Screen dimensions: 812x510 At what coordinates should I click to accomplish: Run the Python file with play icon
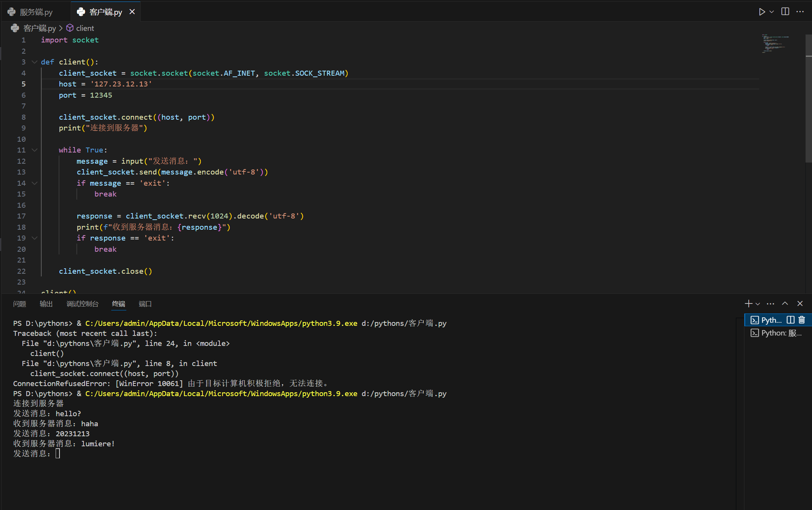pyautogui.click(x=761, y=12)
